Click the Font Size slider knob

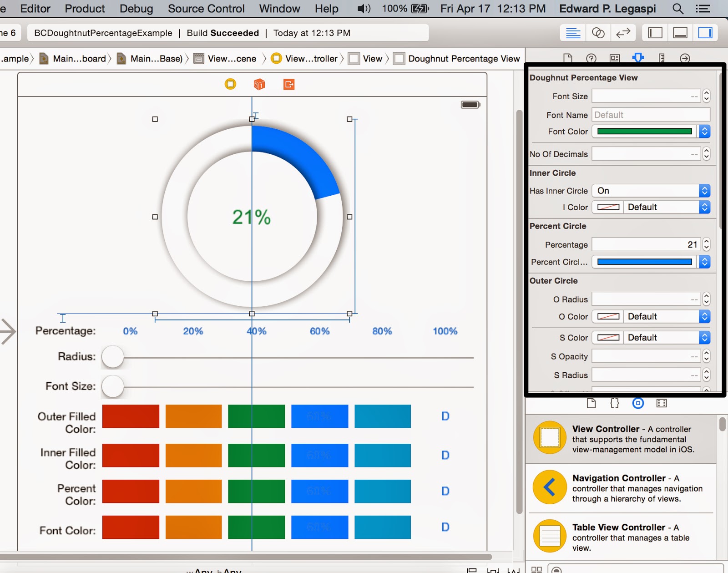[113, 387]
